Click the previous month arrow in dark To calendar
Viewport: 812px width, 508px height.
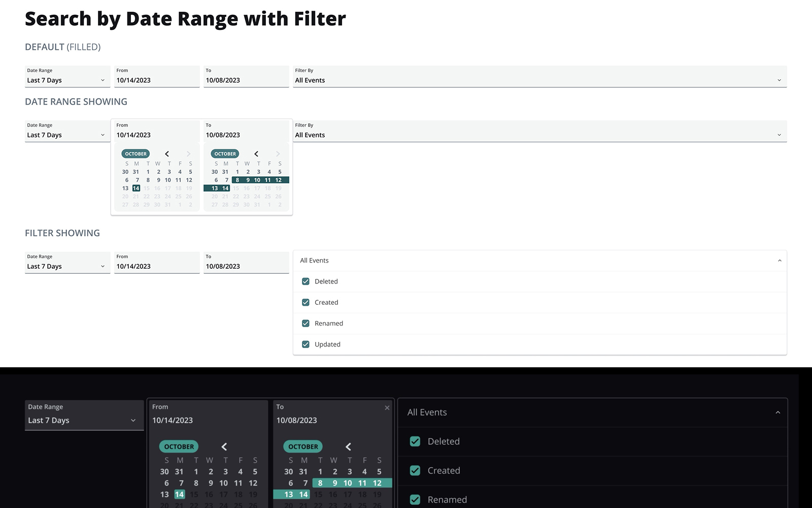click(x=348, y=447)
